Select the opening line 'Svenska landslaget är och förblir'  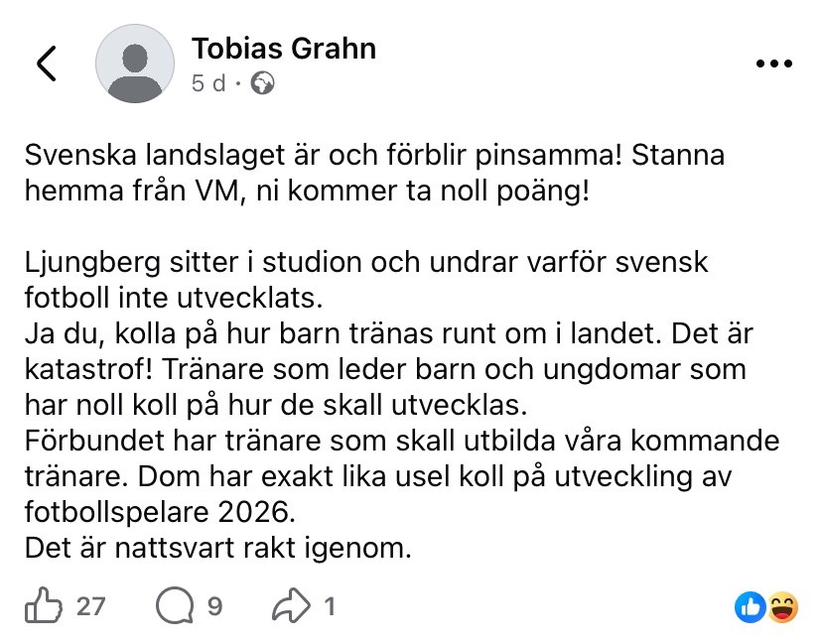pyautogui.click(x=245, y=155)
